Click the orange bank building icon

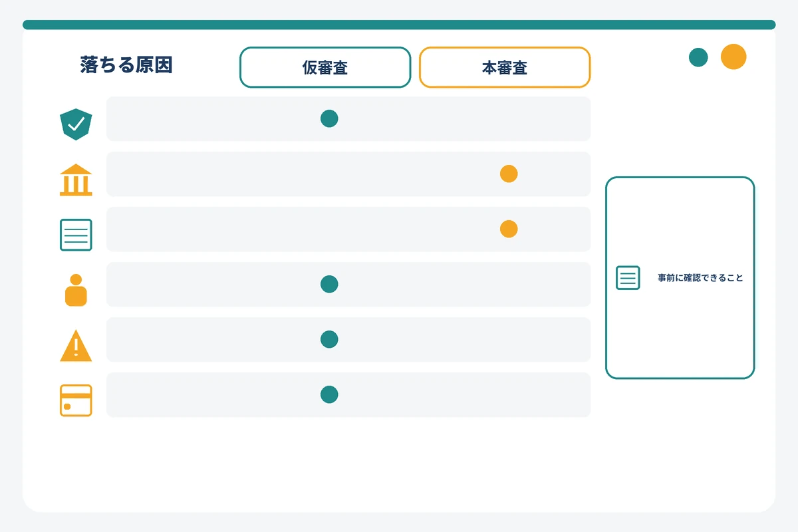[x=76, y=180]
